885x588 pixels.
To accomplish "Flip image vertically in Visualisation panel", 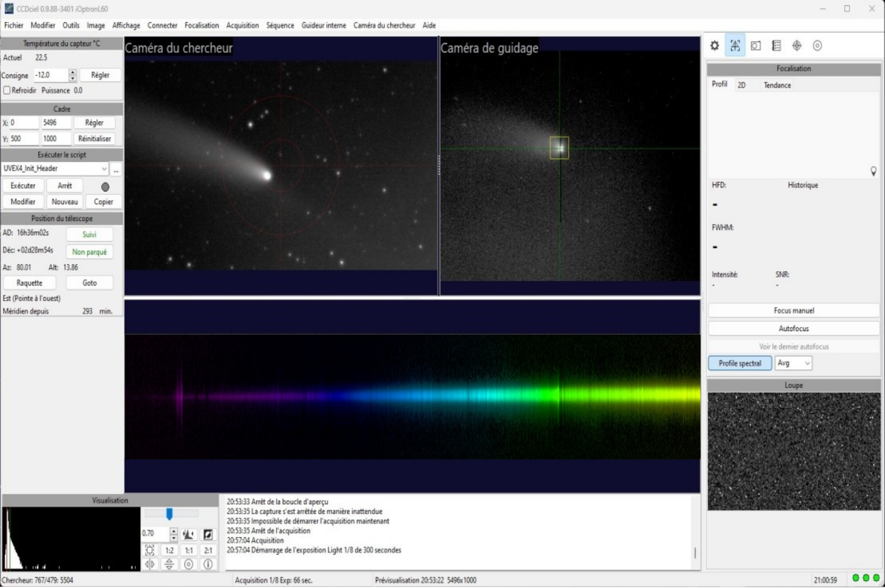I will click(x=169, y=564).
